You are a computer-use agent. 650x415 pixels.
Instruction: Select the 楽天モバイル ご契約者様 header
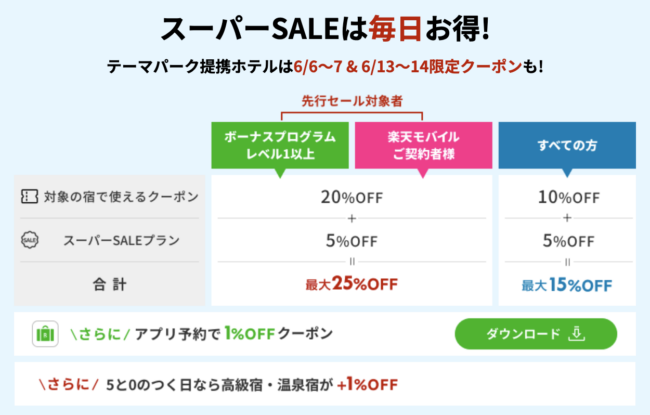pos(423,146)
